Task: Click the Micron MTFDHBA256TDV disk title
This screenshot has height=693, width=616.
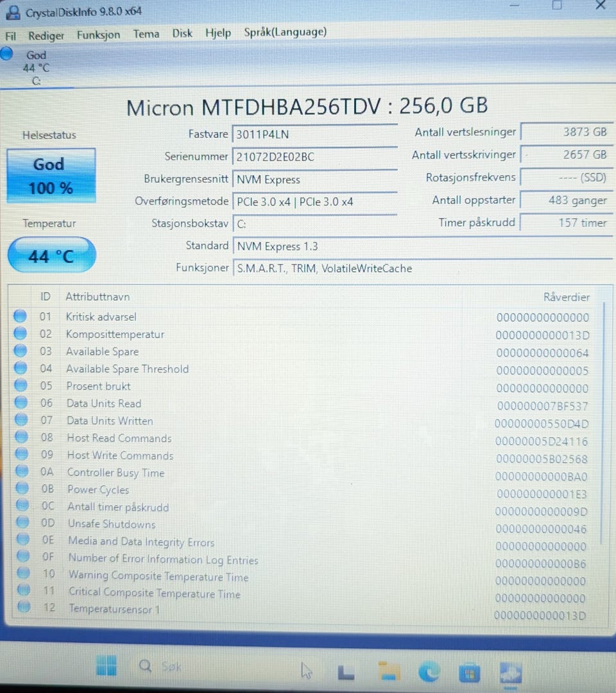Action: (x=307, y=107)
